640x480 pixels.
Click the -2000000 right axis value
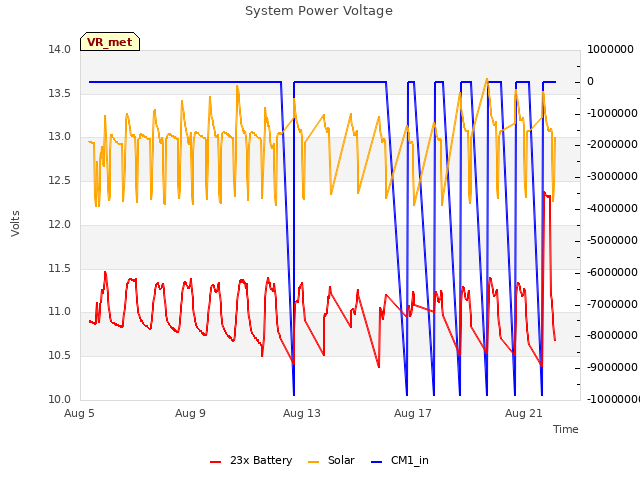(612, 144)
